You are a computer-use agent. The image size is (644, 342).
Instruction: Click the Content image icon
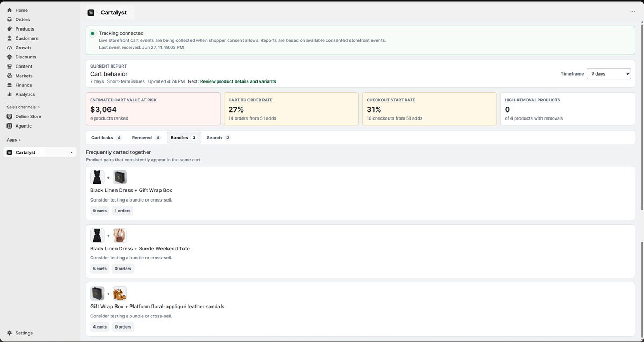point(10,66)
